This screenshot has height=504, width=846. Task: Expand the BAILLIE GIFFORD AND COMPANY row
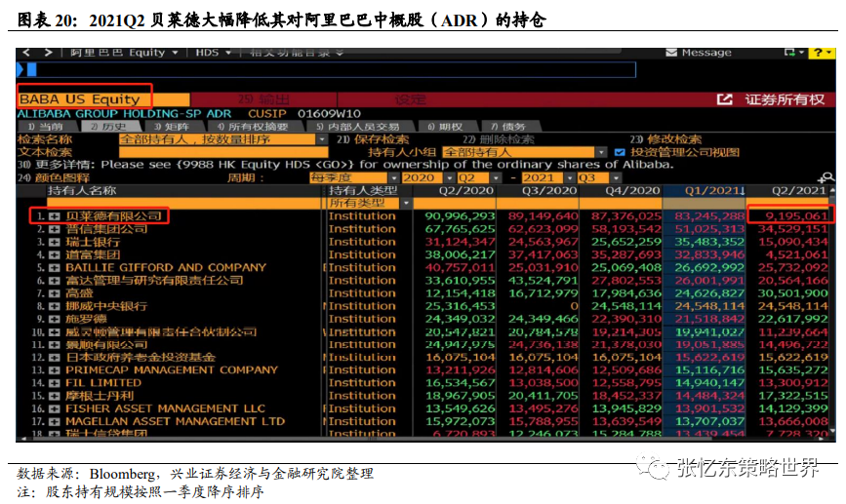click(54, 268)
